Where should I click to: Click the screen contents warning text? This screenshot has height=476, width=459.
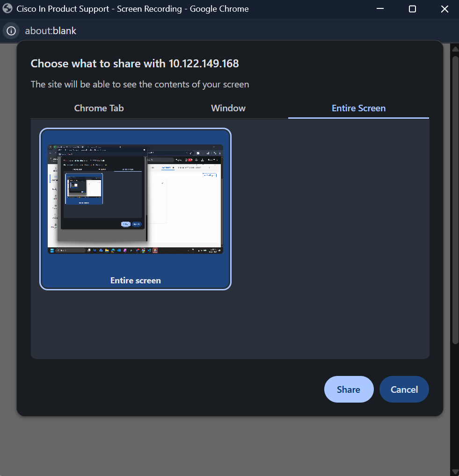pyautogui.click(x=140, y=85)
